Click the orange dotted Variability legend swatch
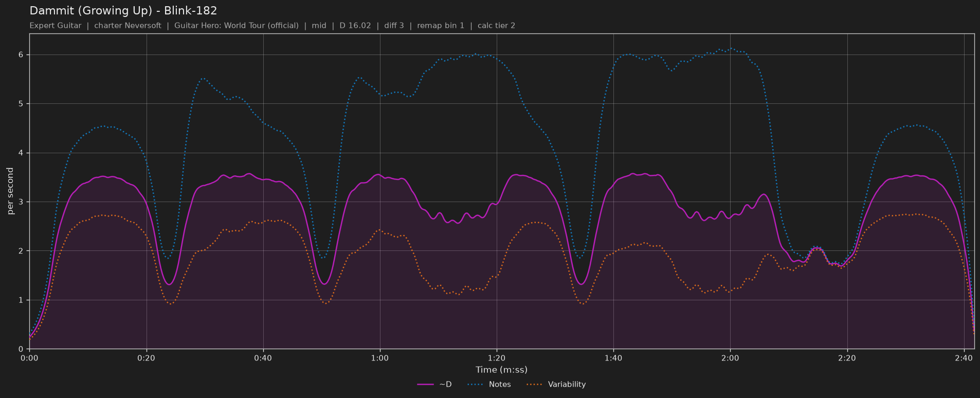The width and height of the screenshot is (980, 398). (x=535, y=385)
